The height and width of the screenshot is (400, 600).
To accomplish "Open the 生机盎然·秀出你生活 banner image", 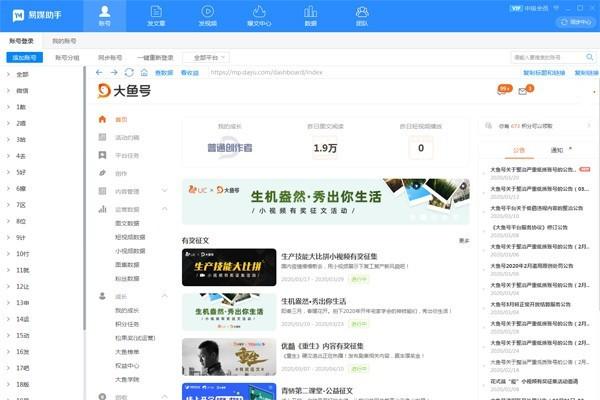I will 325,201.
